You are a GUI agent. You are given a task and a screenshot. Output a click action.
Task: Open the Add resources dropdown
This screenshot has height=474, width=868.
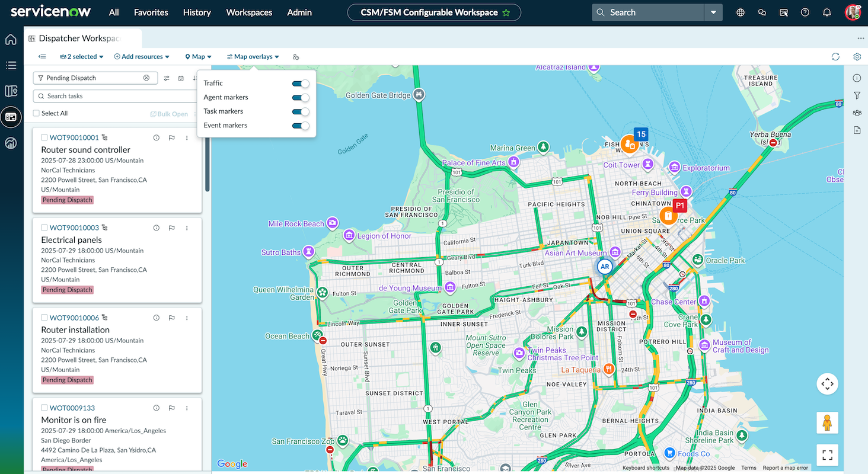(x=142, y=57)
